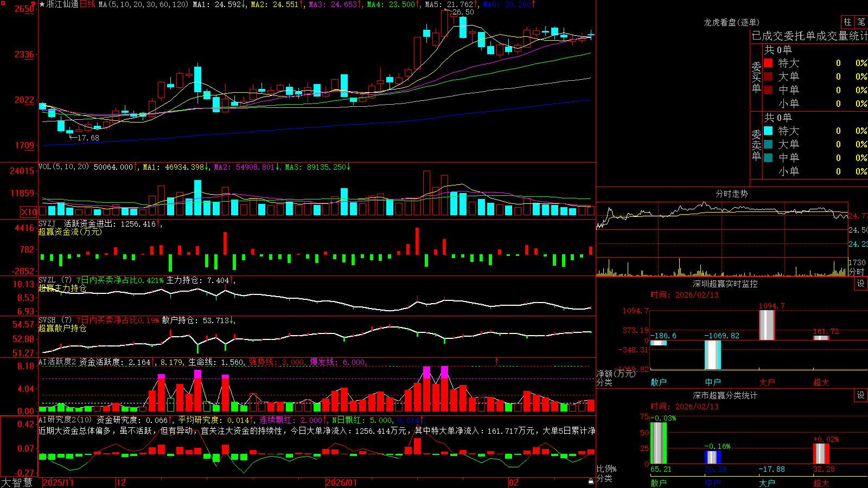Viewport: 868px width, 488px height.
Task: Click the 分时走势 panel title
Action: 732,194
